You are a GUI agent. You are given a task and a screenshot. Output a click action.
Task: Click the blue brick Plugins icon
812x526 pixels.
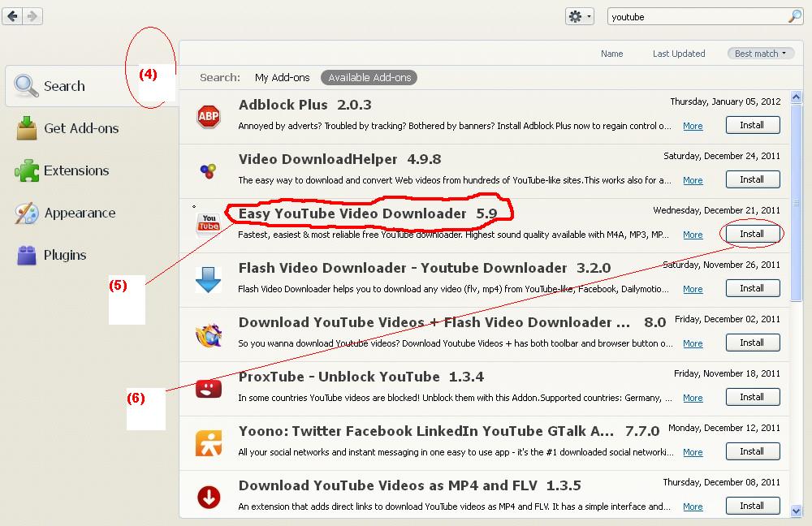click(x=27, y=255)
